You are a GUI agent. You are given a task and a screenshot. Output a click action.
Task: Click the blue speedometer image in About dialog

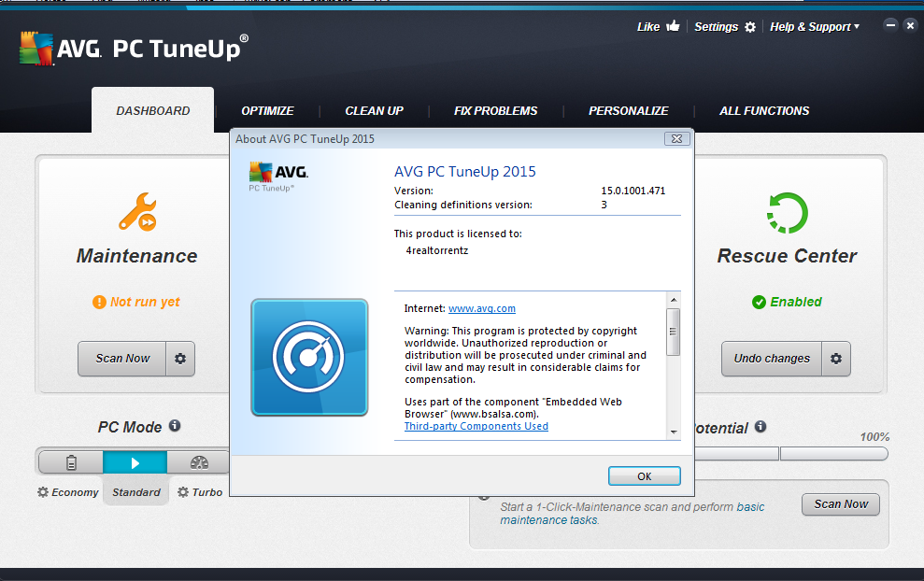point(309,357)
